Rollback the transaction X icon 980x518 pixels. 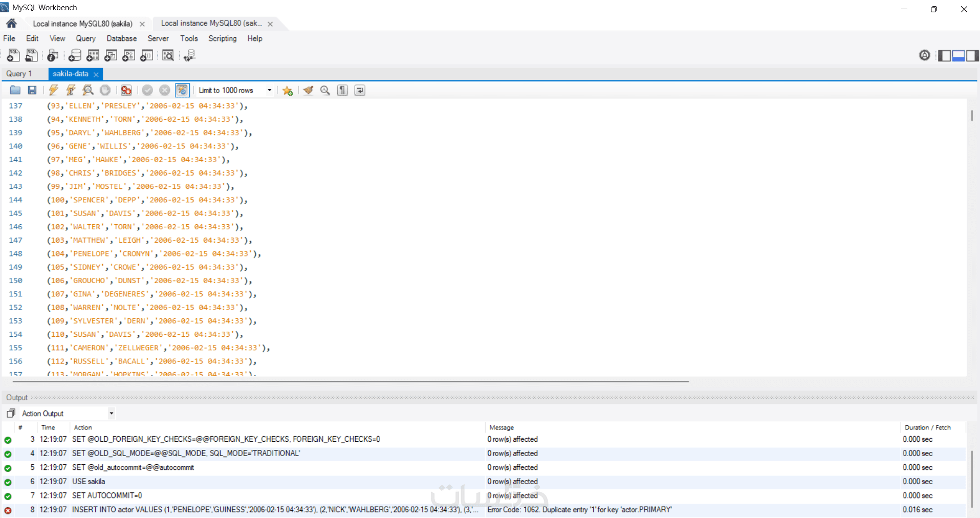pyautogui.click(x=164, y=91)
